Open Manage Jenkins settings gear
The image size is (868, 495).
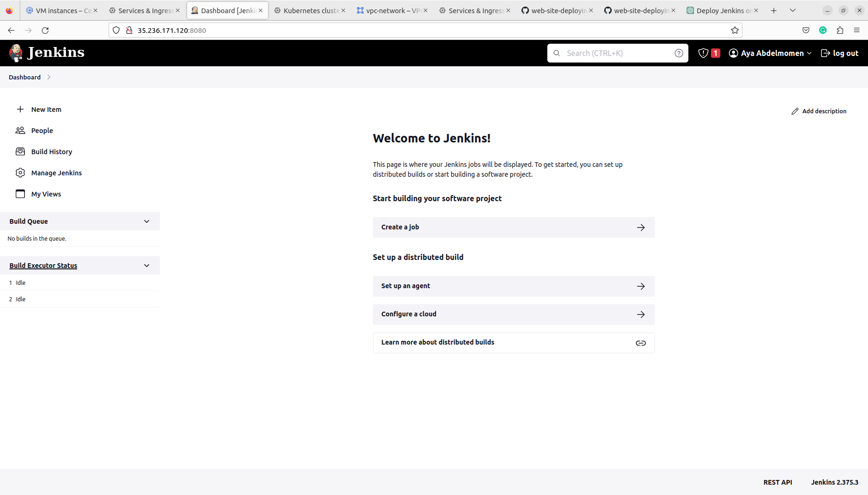coord(20,173)
